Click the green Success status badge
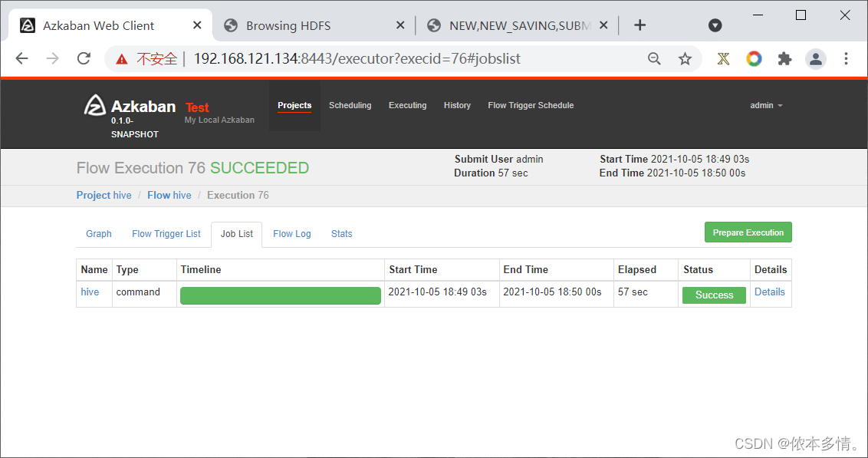The height and width of the screenshot is (458, 868). pyautogui.click(x=714, y=295)
